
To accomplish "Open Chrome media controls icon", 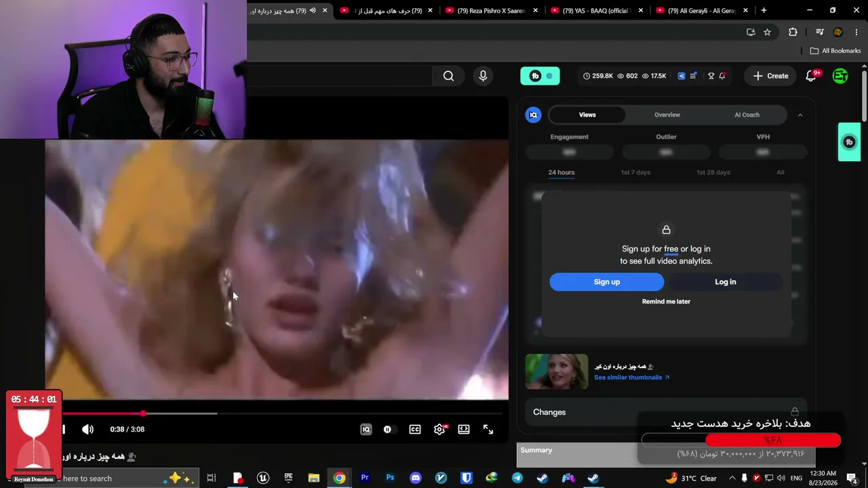I will click(x=820, y=32).
